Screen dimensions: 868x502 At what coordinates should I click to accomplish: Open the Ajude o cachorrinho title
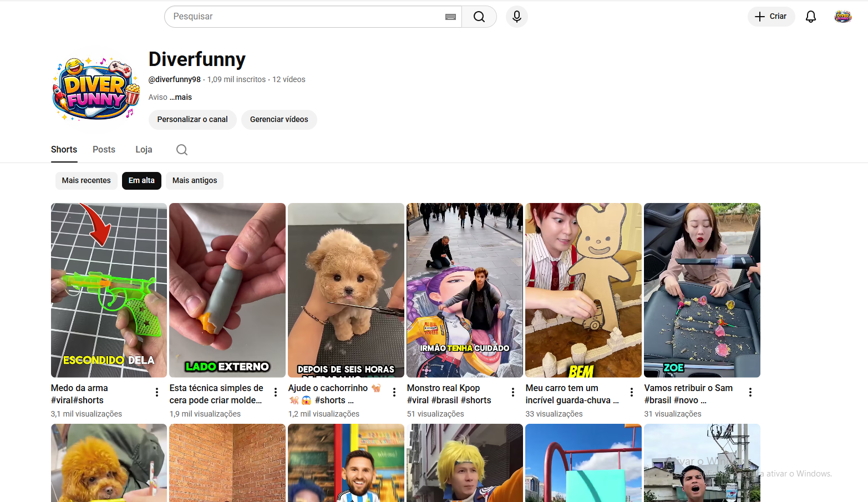pos(334,394)
